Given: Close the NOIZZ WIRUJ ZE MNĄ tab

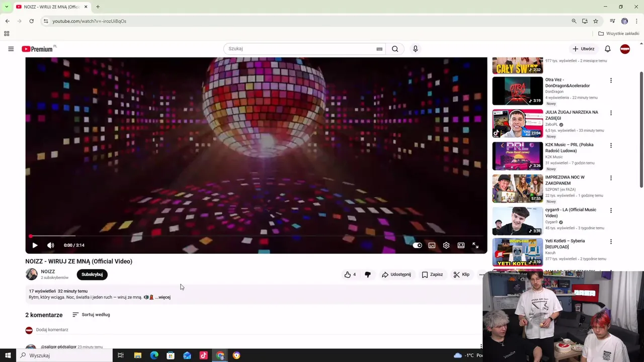Looking at the screenshot, I should coord(86,7).
